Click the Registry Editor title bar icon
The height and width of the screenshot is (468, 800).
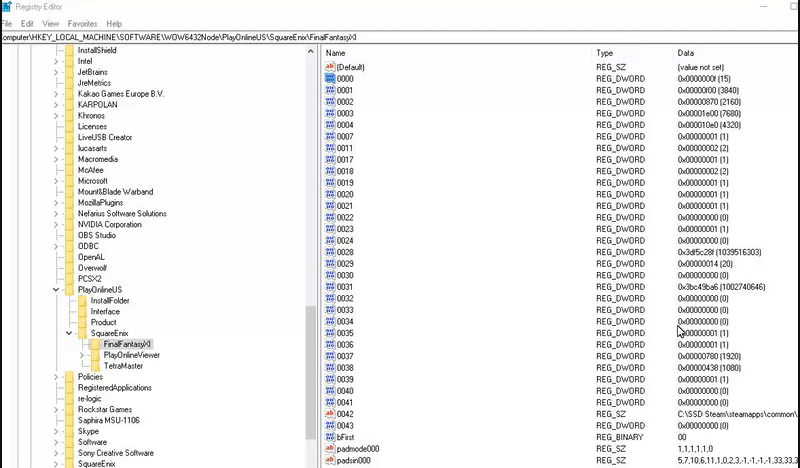[x=6, y=7]
